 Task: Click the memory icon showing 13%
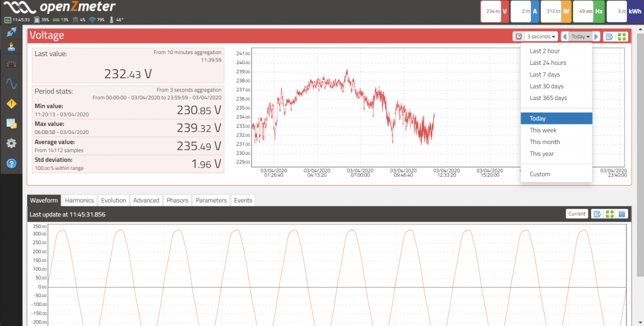click(x=56, y=20)
